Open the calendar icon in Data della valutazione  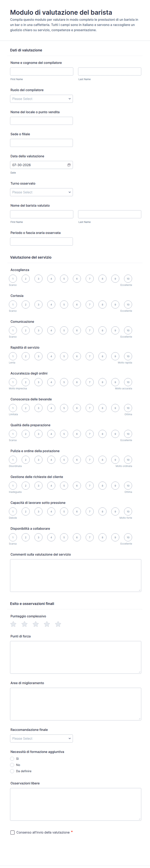point(69,165)
